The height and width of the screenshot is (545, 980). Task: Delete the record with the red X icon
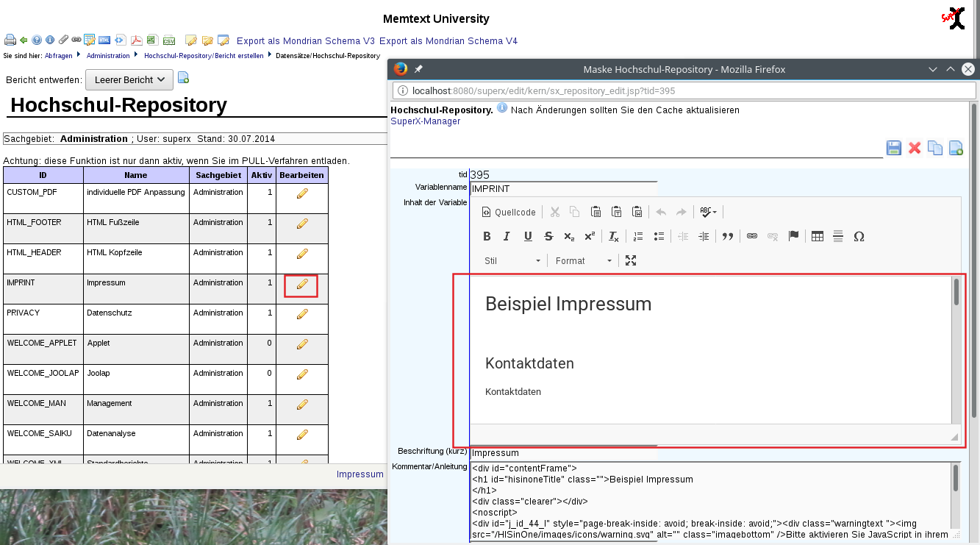click(915, 148)
